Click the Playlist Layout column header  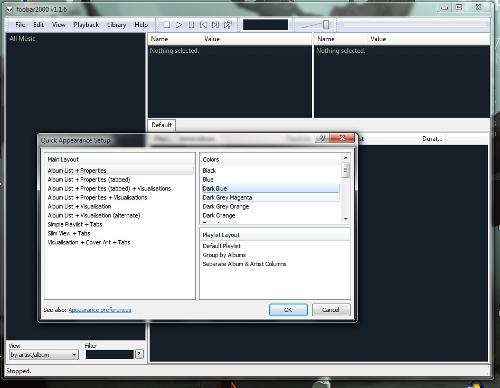click(x=275, y=235)
